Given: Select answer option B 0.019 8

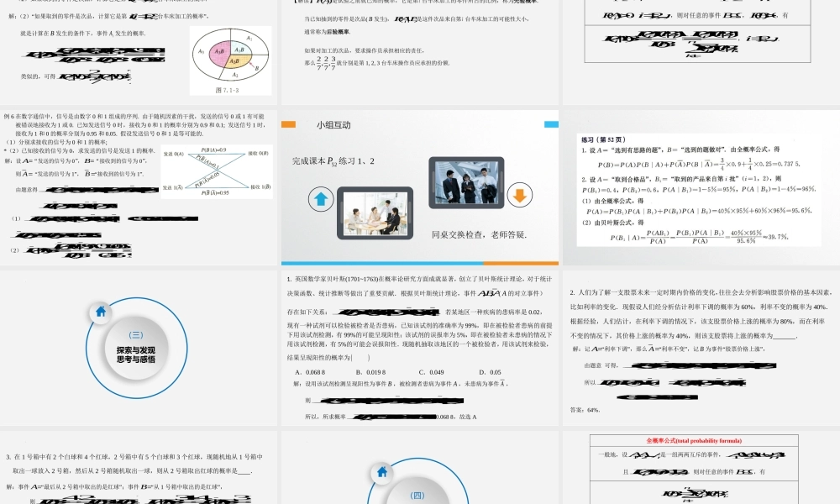Looking at the screenshot, I should pos(370,371).
